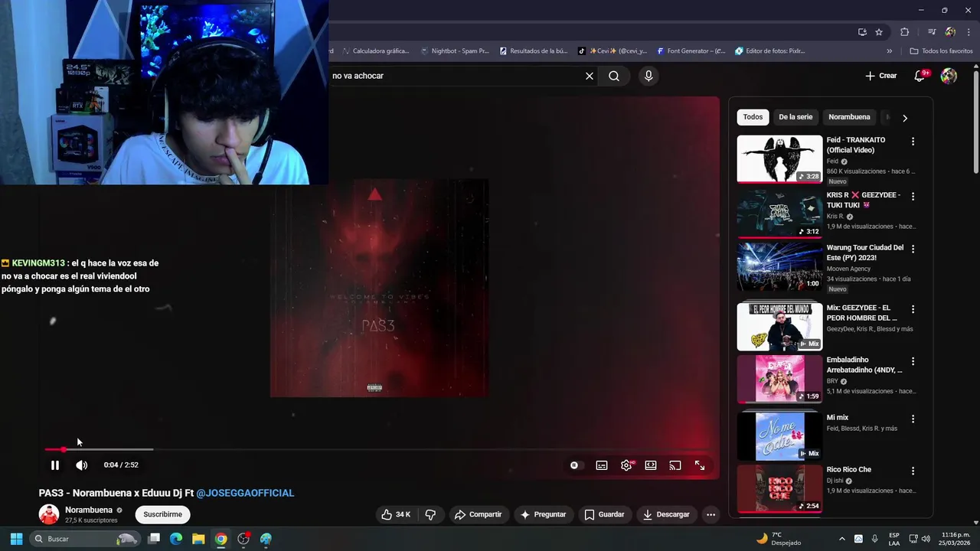Open KRIS R GEEZYDEE TUKI TUKI thumbnail
This screenshot has height=551, width=980.
click(x=779, y=214)
